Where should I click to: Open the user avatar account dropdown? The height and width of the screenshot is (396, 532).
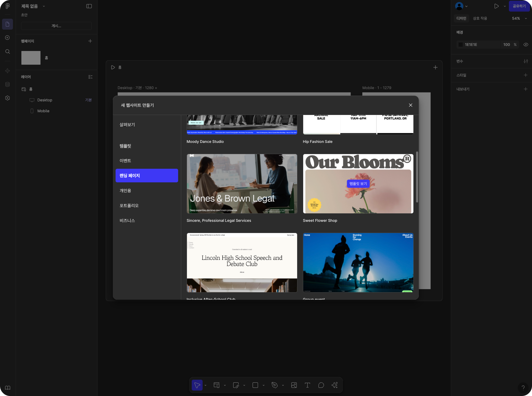click(462, 6)
